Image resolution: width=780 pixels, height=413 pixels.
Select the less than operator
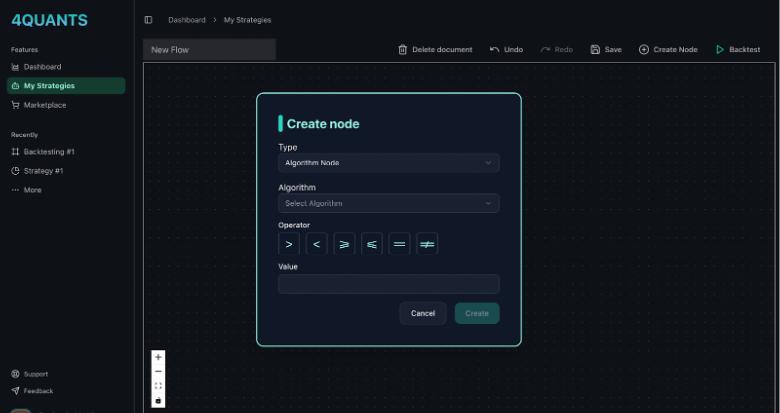point(316,244)
